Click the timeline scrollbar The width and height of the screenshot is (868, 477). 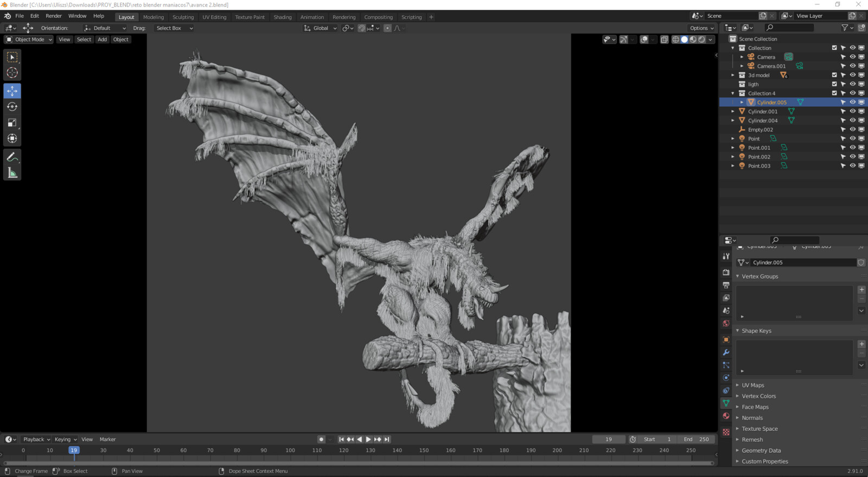point(358,463)
